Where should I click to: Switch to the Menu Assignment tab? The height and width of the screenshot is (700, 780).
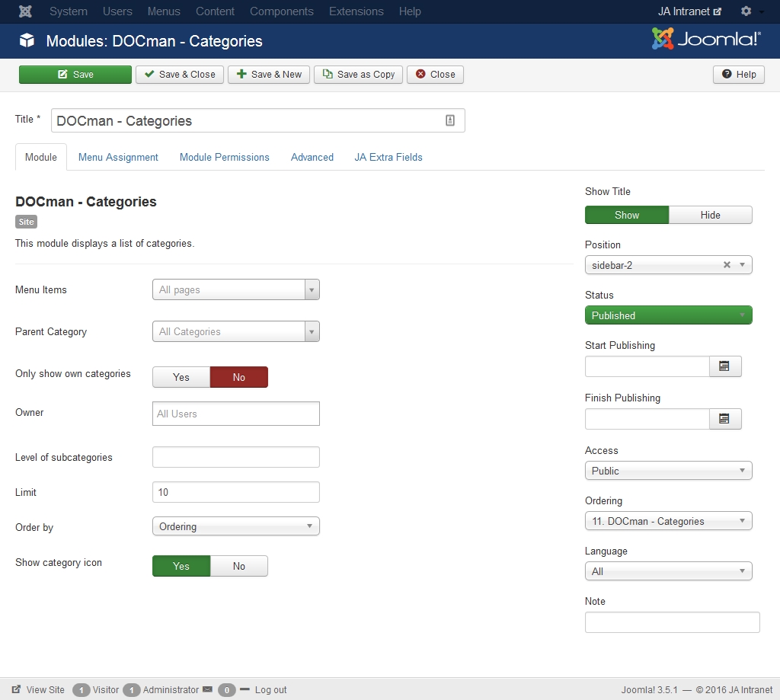point(118,157)
